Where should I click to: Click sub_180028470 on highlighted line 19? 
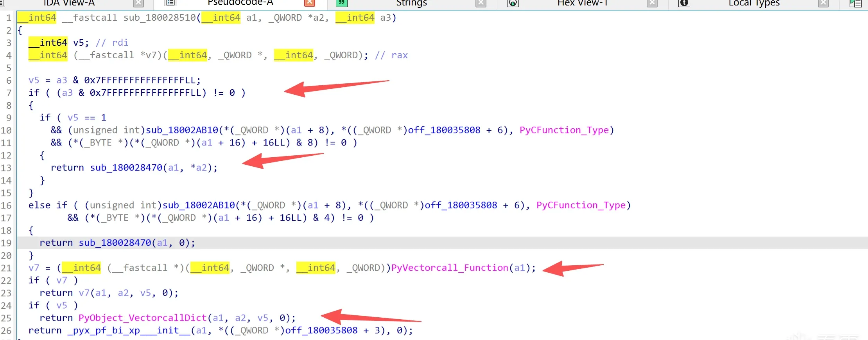(115, 243)
